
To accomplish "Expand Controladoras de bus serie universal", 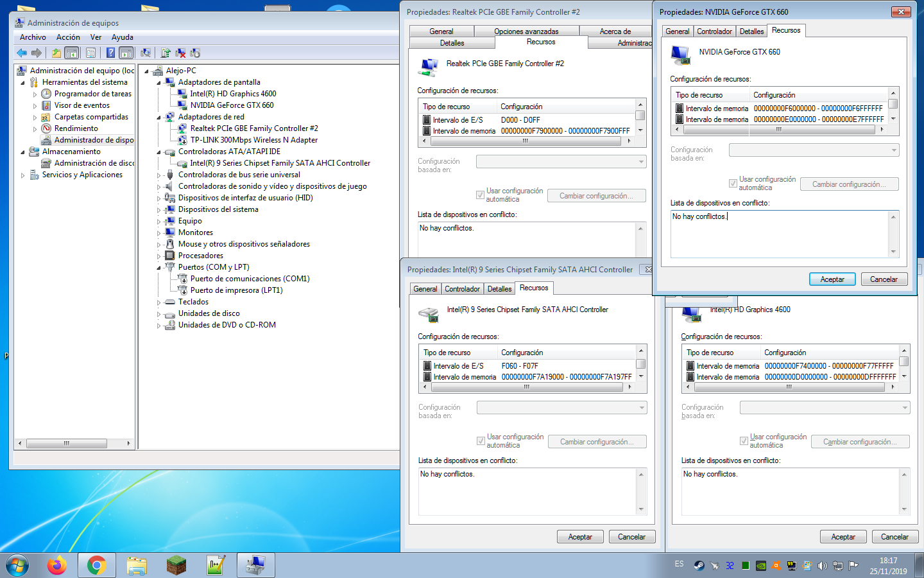I will click(x=158, y=175).
